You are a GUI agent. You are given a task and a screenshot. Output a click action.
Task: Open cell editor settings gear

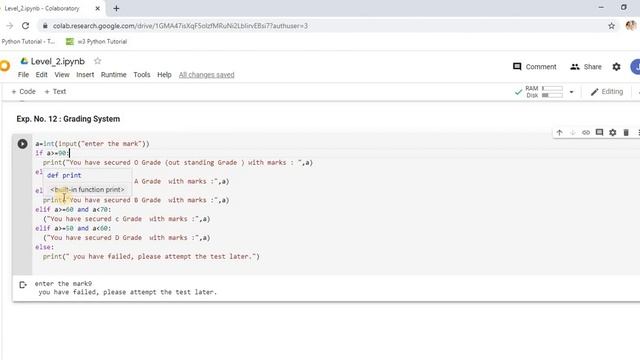click(613, 133)
